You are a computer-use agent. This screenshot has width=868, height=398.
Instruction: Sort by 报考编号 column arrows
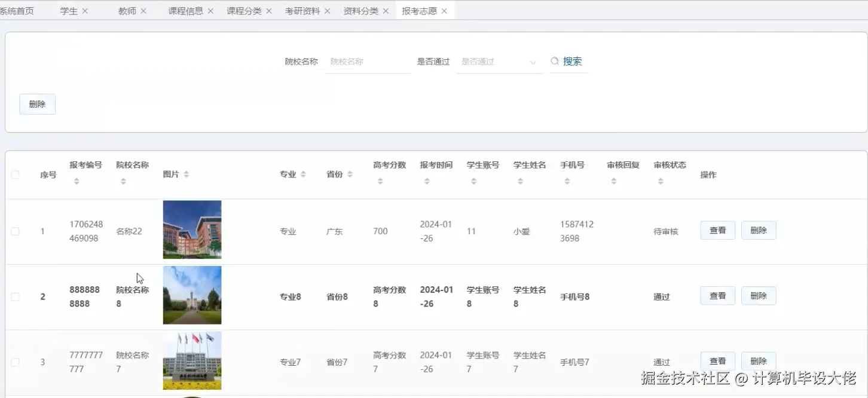click(77, 180)
